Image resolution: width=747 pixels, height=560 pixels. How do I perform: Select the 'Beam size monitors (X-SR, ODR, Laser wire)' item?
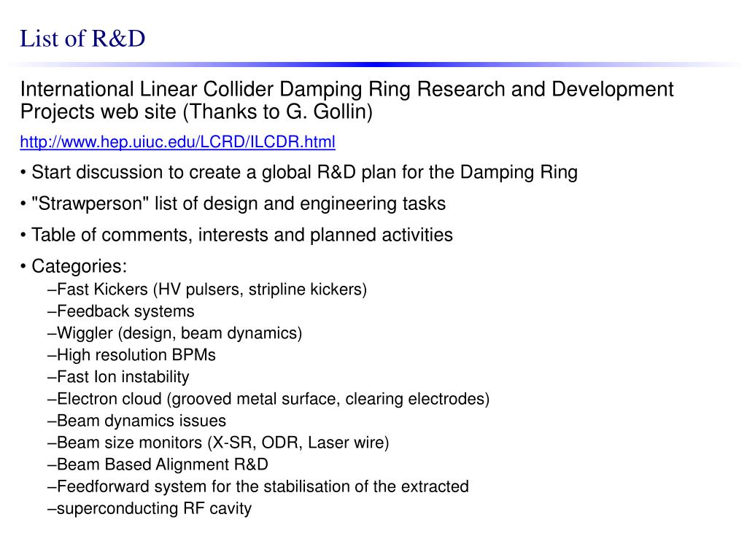tap(219, 443)
